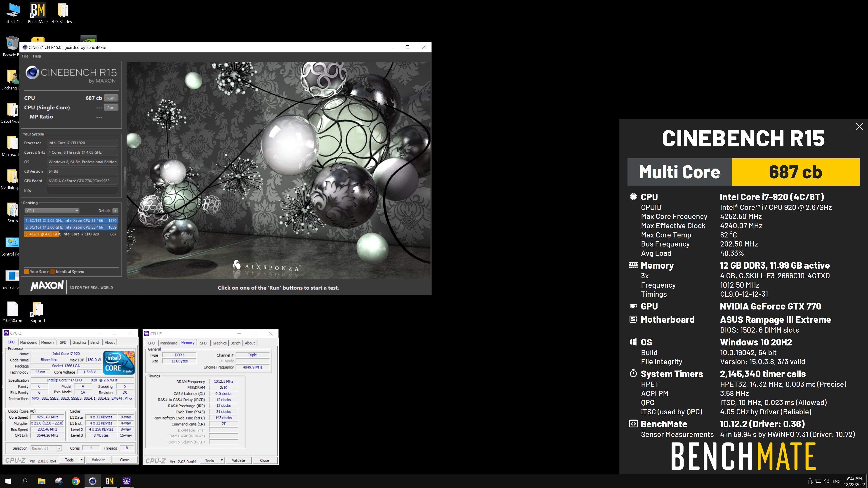
Task: Click Close button in right CPU-Z window
Action: 264,461
